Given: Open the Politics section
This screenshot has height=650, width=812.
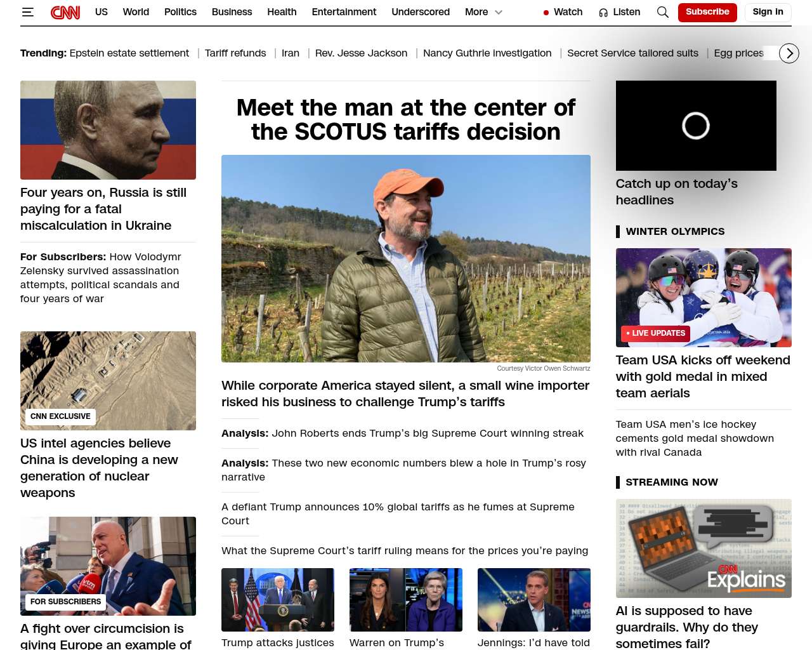Looking at the screenshot, I should click(180, 12).
